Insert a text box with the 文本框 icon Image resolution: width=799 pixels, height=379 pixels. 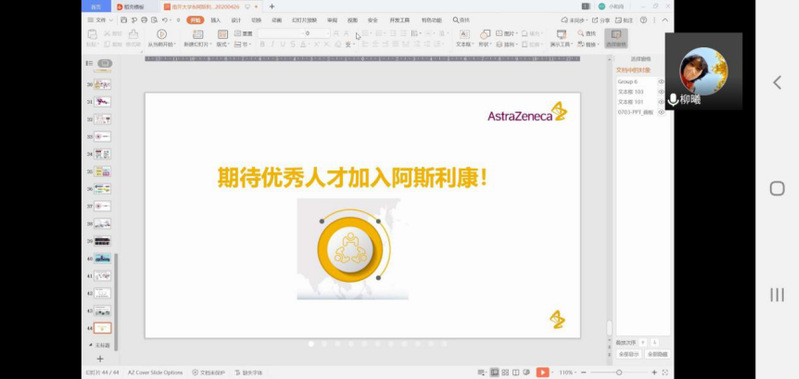(465, 34)
